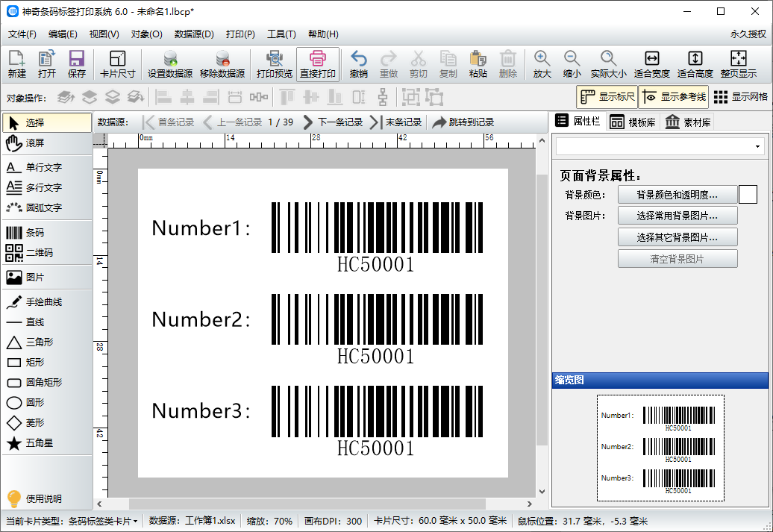This screenshot has width=773, height=532.
Task: Open the 视图(V) menu
Action: 104,34
